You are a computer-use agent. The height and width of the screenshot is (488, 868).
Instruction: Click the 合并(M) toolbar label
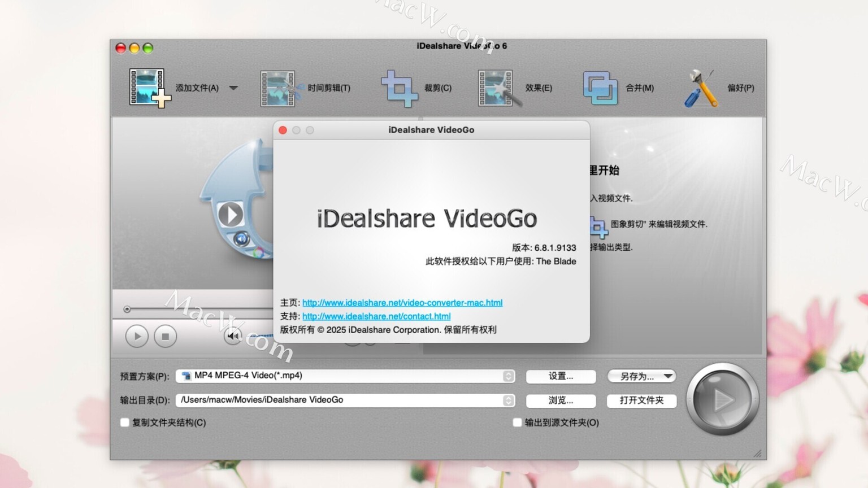(640, 88)
